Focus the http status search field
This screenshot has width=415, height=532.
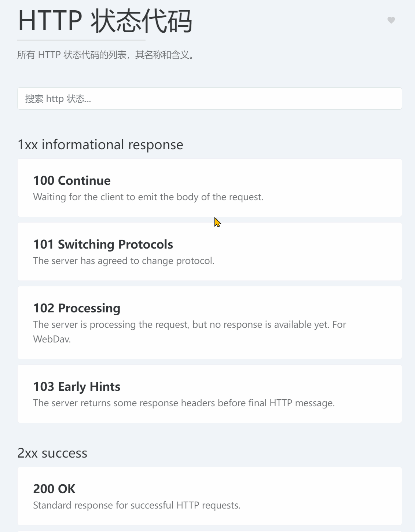210,98
